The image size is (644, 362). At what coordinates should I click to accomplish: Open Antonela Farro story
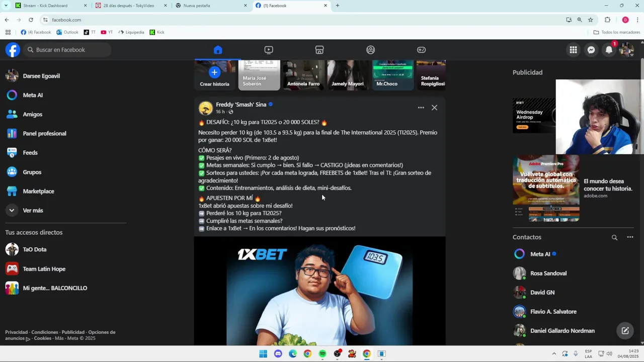[x=304, y=75]
